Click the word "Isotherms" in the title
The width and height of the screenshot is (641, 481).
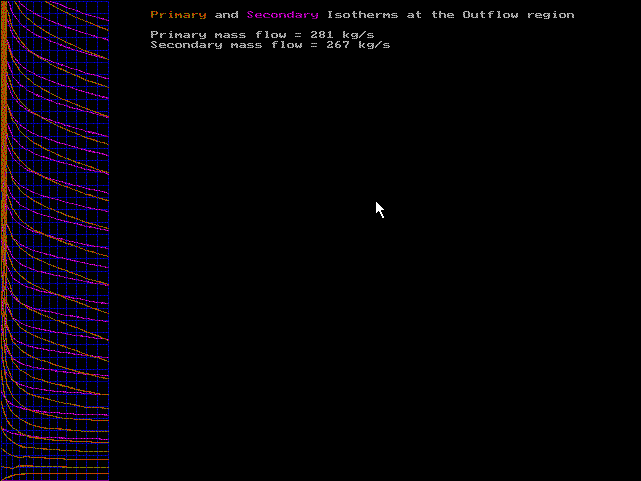362,15
